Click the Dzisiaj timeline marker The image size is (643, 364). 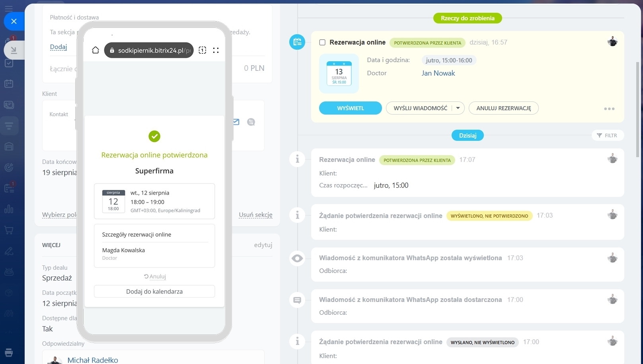[468, 135]
